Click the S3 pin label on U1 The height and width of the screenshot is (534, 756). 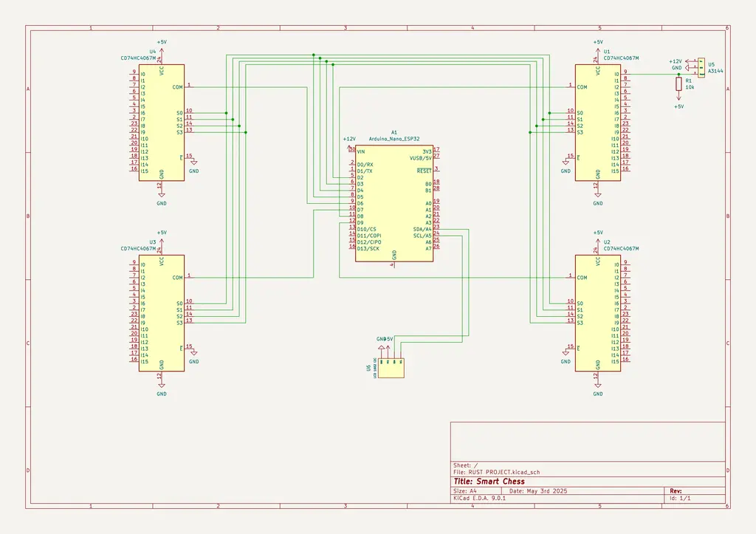580,132
